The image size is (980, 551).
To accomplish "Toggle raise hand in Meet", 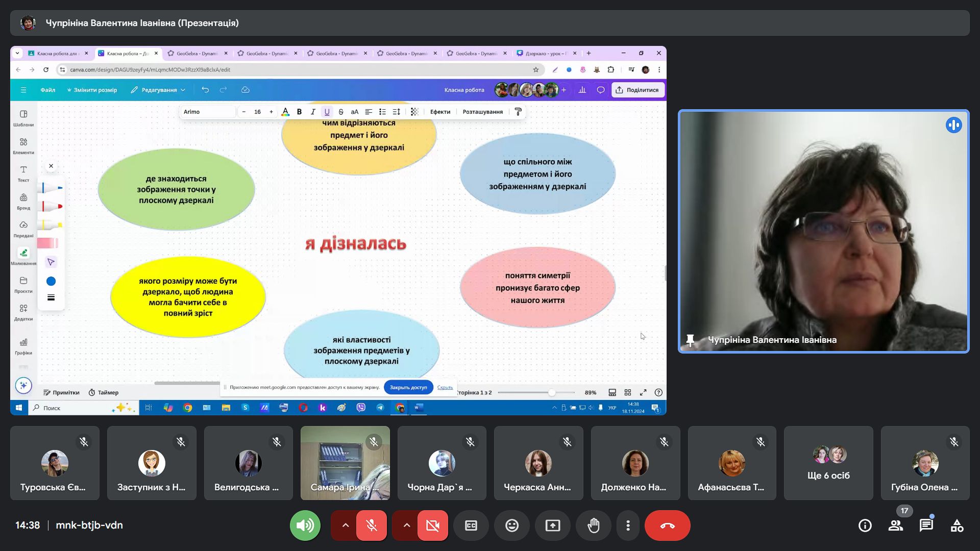I will point(594,525).
